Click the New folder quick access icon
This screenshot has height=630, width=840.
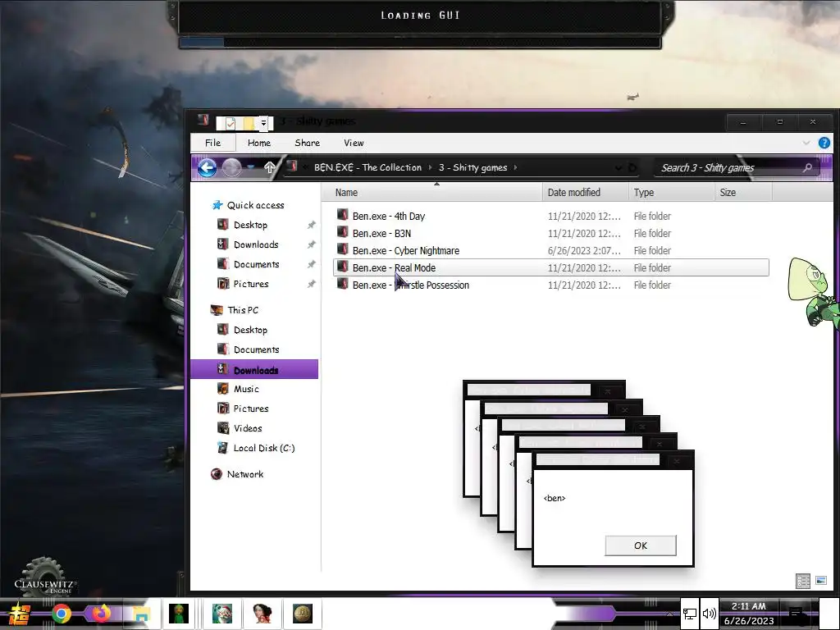(x=249, y=124)
